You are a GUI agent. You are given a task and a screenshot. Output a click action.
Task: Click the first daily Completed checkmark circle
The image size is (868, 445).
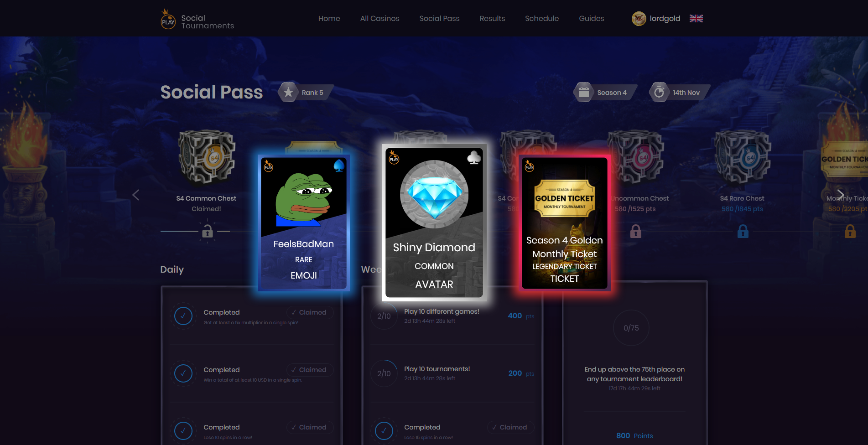(183, 316)
